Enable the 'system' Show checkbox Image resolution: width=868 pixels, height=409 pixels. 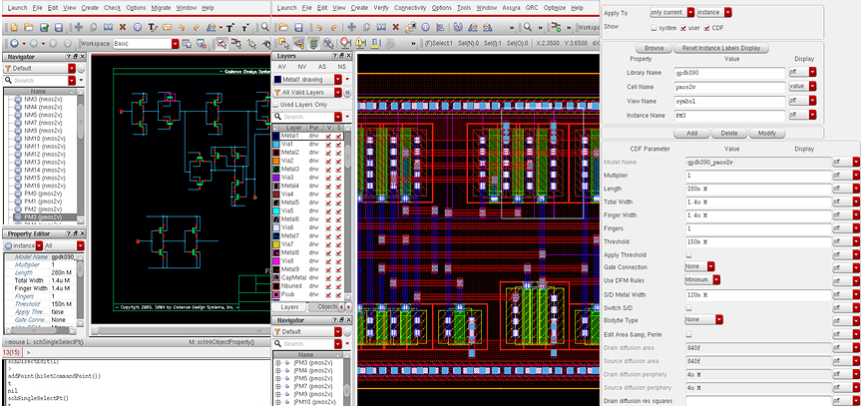[x=652, y=28]
